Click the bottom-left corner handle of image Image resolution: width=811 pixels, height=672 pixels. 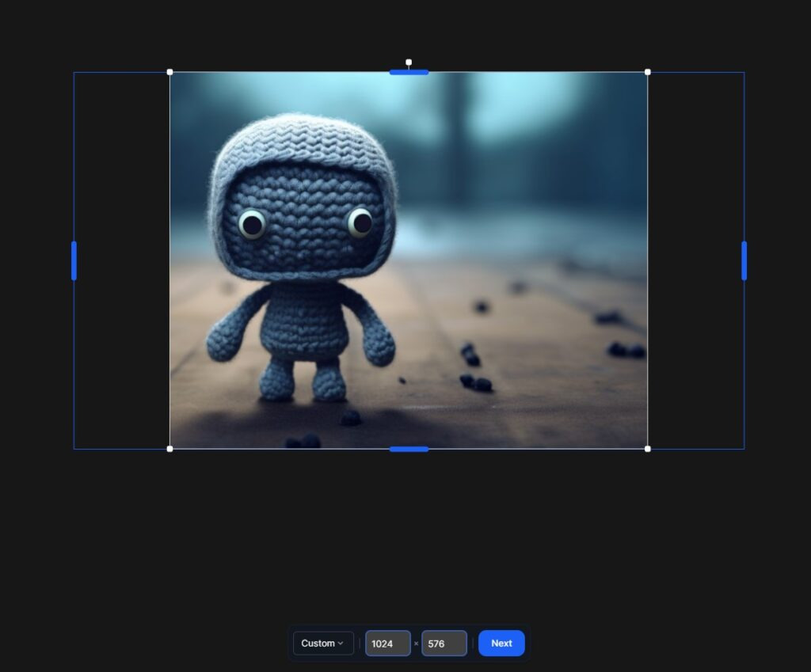pos(170,449)
